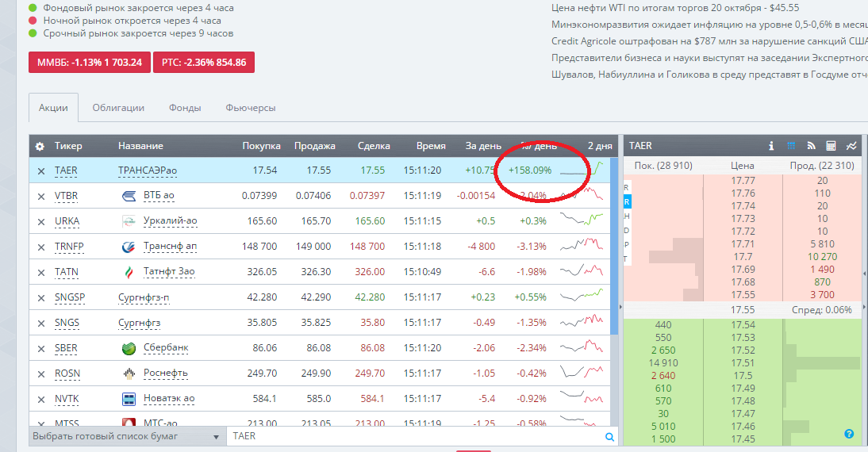Remove TATN row with its X icon
This screenshot has height=452, width=868.
(x=41, y=273)
